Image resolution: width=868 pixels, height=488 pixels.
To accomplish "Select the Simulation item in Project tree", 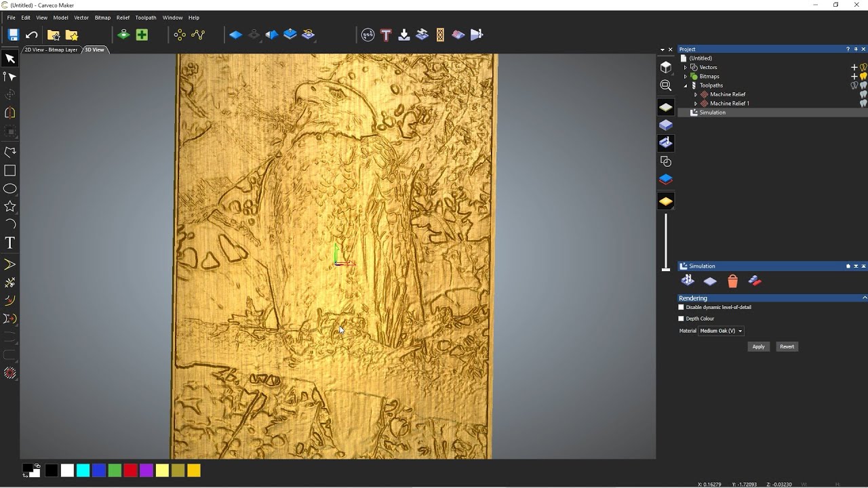I will click(712, 113).
